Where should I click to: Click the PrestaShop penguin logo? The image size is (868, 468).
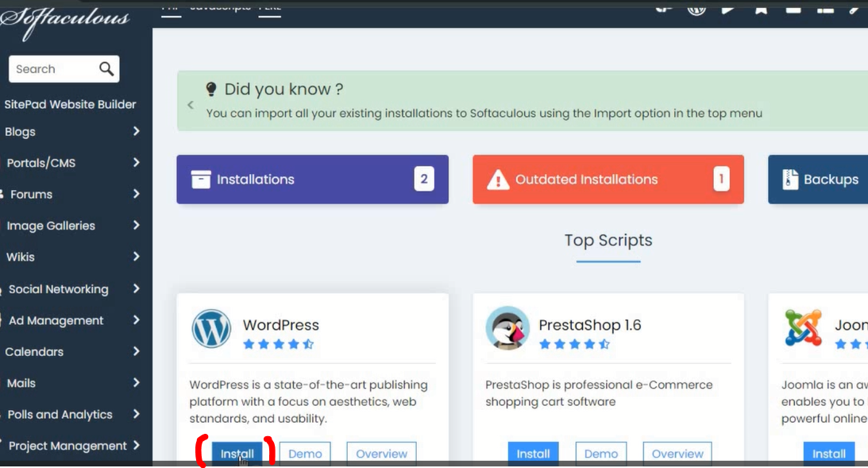point(507,328)
